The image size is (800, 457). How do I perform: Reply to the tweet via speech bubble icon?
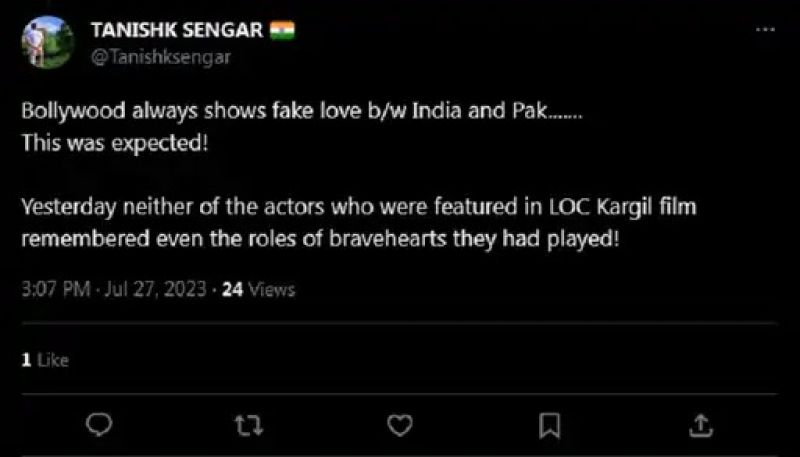(x=99, y=426)
